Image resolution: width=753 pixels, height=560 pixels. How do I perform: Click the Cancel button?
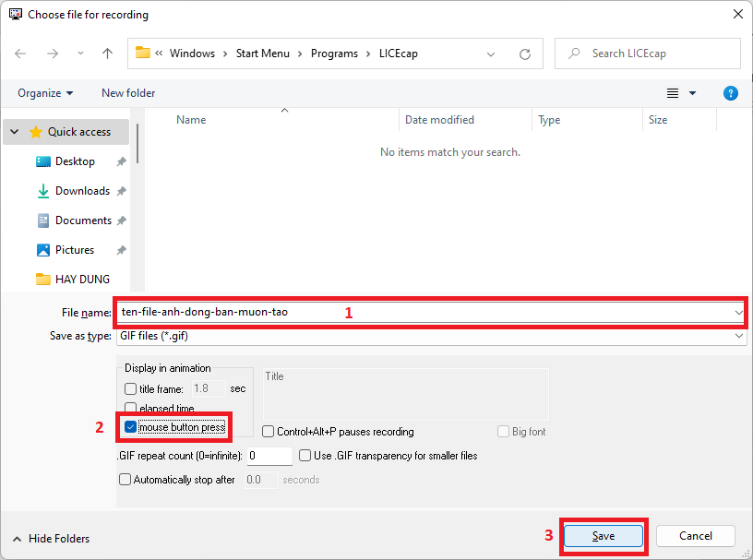coord(695,536)
